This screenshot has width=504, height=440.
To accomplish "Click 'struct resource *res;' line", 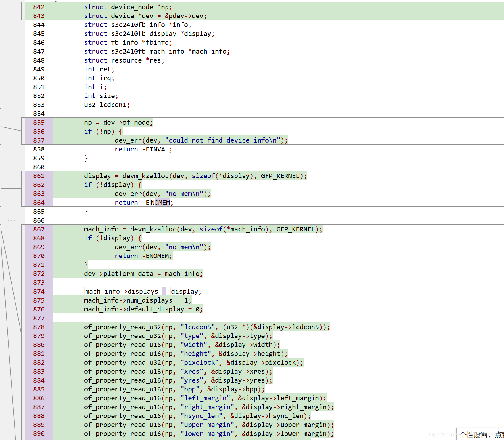I will 124,60.
